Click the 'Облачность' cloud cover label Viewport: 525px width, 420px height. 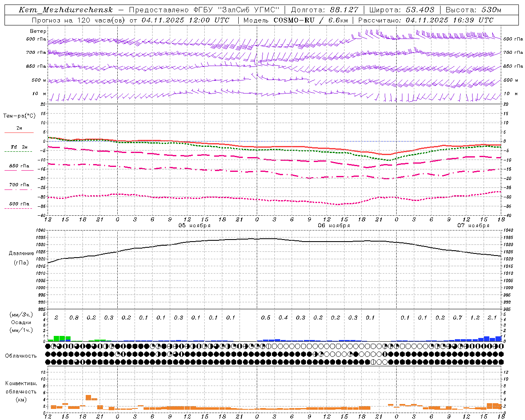(x=21, y=356)
